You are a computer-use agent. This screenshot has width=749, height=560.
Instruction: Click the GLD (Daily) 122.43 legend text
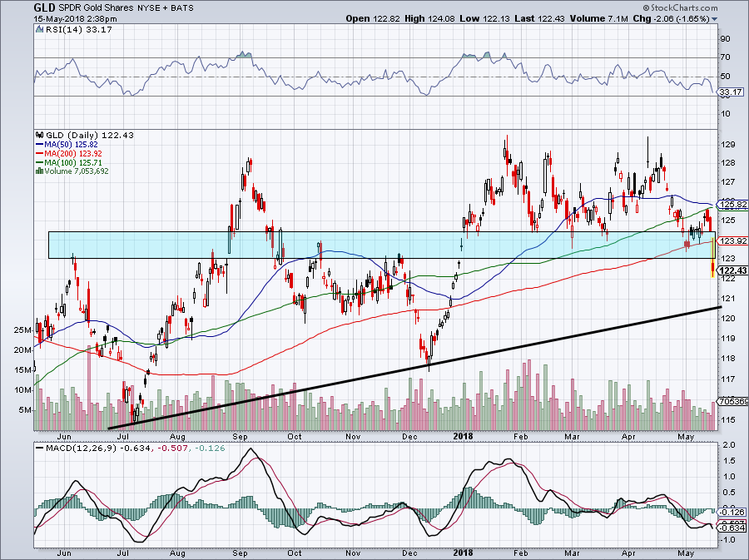tap(90, 135)
